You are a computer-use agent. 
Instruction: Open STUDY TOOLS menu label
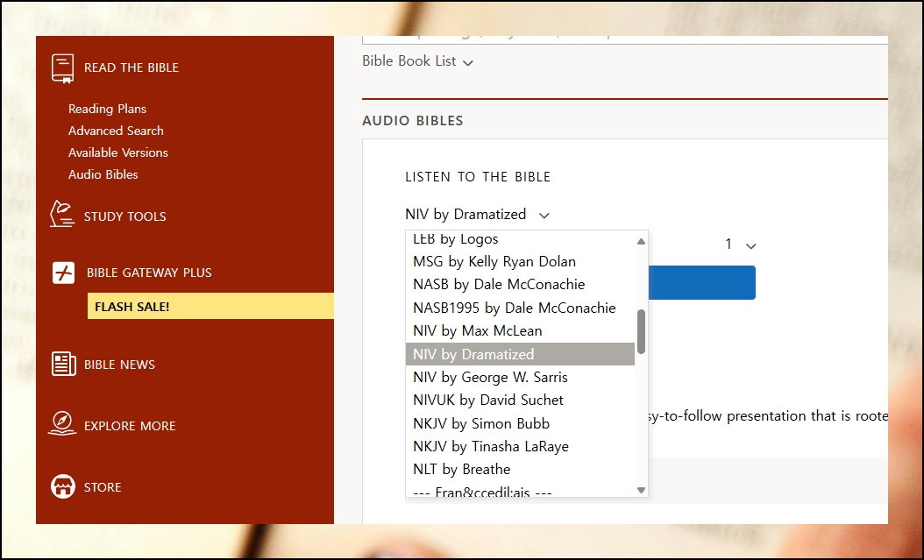(x=125, y=216)
